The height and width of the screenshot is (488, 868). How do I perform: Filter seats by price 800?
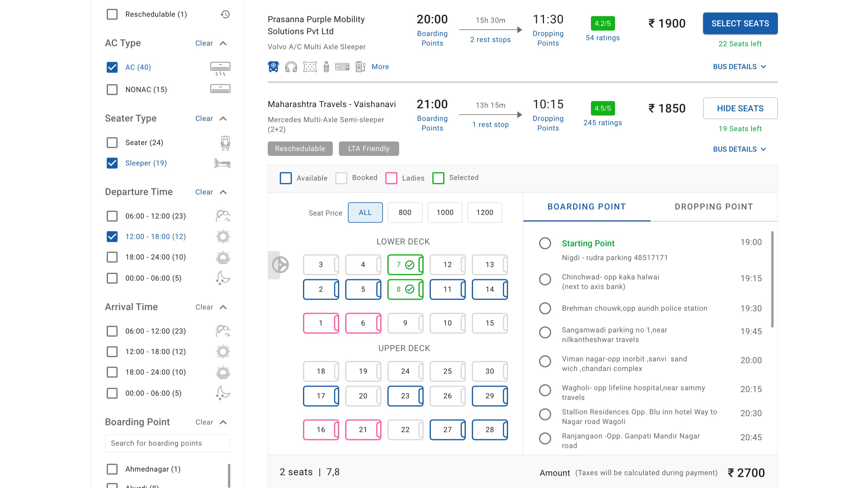[x=405, y=212]
